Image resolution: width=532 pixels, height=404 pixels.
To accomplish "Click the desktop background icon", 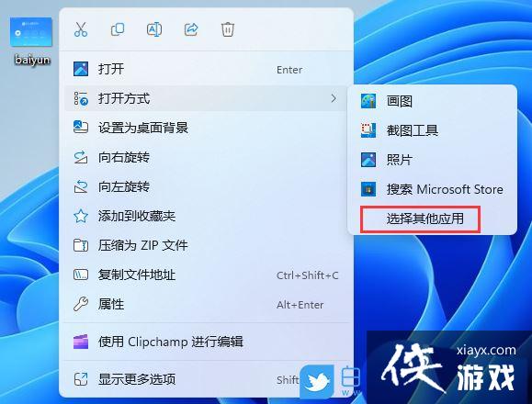I will (x=81, y=128).
